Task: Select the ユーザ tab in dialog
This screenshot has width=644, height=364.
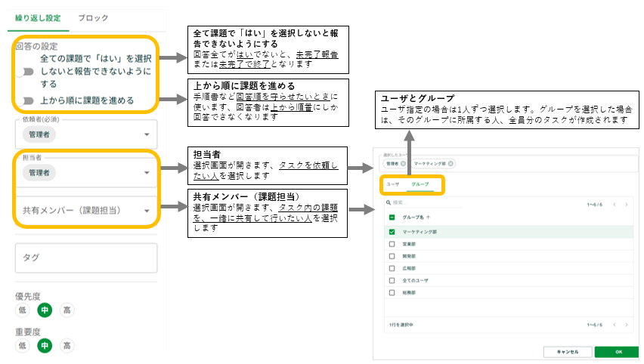Action: coord(393,184)
